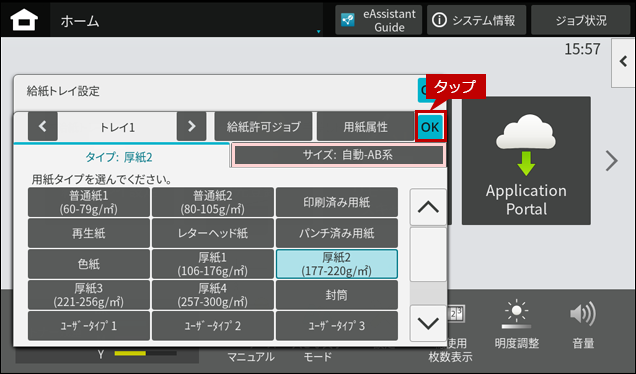
Task: Click the ホーム title label
Action: 80,21
